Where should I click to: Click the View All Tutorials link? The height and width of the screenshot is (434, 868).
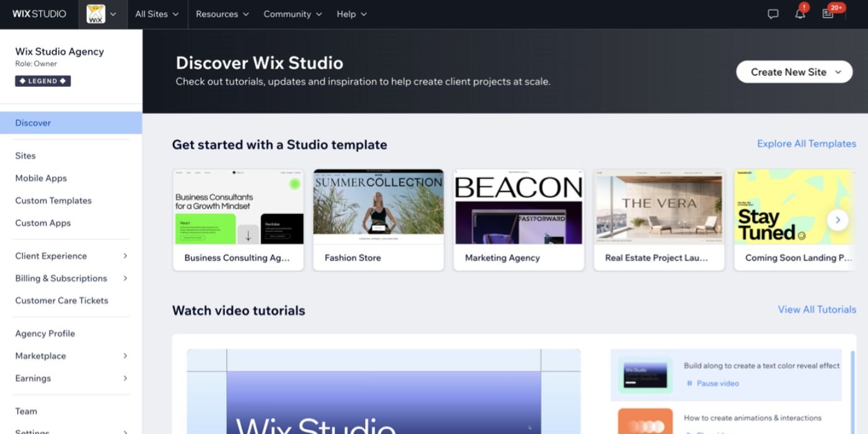click(817, 309)
